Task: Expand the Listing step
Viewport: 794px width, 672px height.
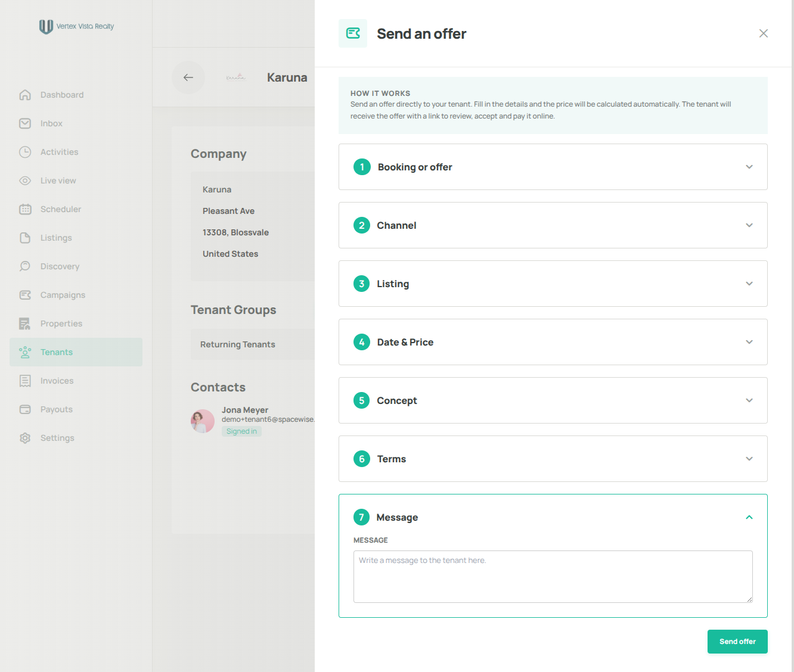Action: tap(553, 284)
